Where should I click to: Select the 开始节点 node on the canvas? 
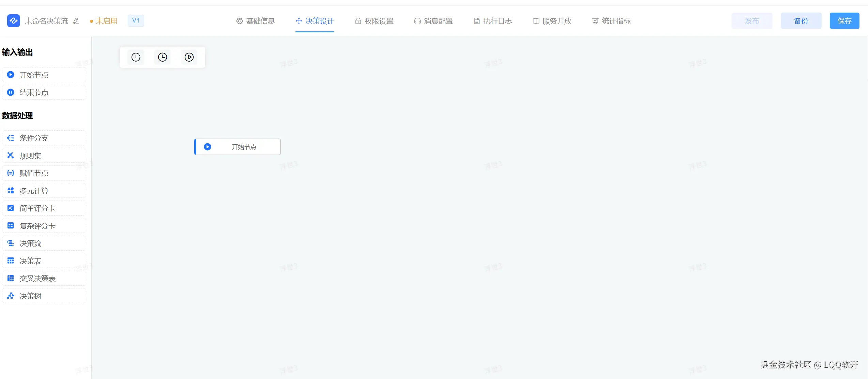pos(238,147)
